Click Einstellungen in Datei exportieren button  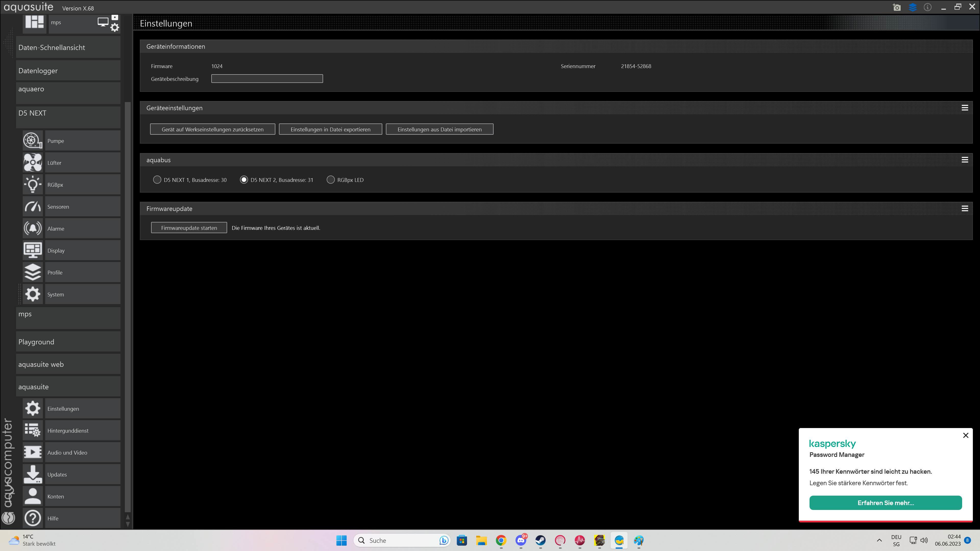pyautogui.click(x=330, y=129)
